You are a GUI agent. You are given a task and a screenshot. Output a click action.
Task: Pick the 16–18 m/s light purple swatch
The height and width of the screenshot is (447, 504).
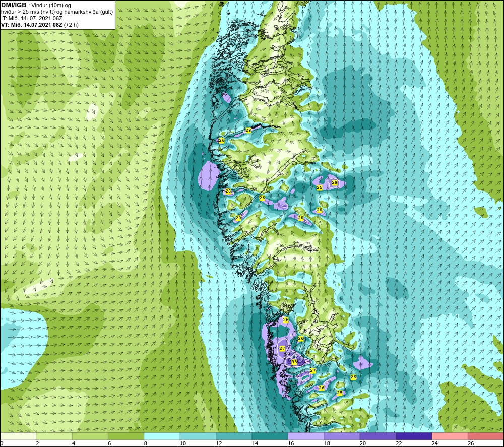pos(306,436)
